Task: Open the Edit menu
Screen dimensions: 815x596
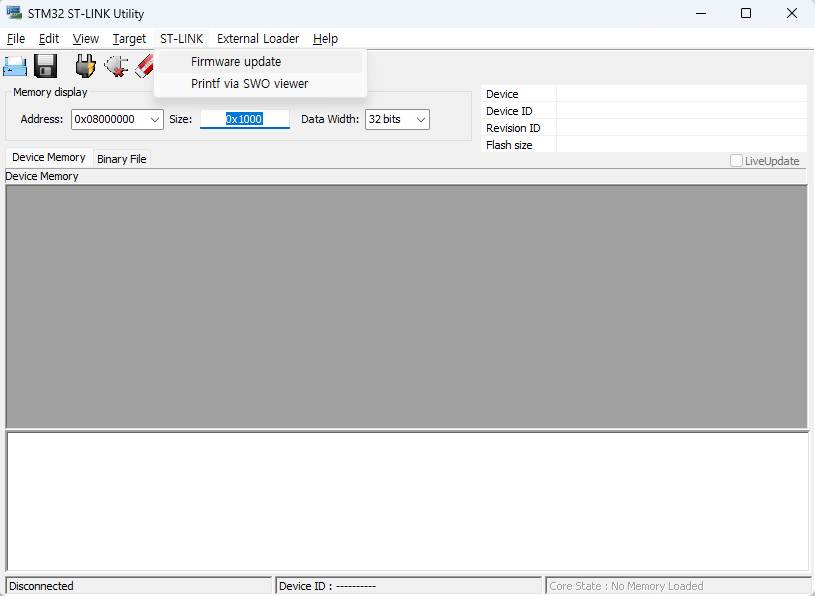Action: 49,38
